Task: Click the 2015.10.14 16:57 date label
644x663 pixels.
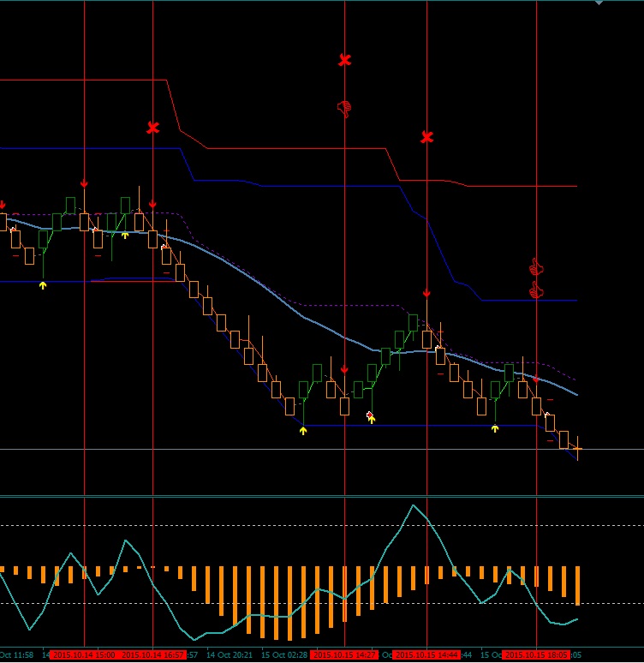Action: pyautogui.click(x=152, y=655)
